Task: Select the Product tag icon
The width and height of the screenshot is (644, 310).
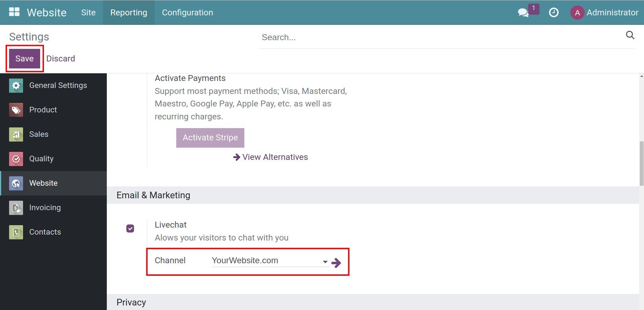Action: [x=16, y=110]
